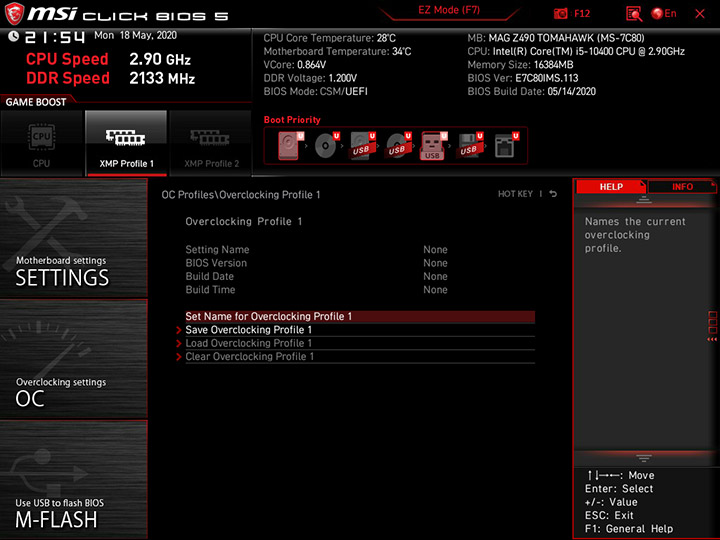Click the side panel arrows on right edge

[712, 339]
